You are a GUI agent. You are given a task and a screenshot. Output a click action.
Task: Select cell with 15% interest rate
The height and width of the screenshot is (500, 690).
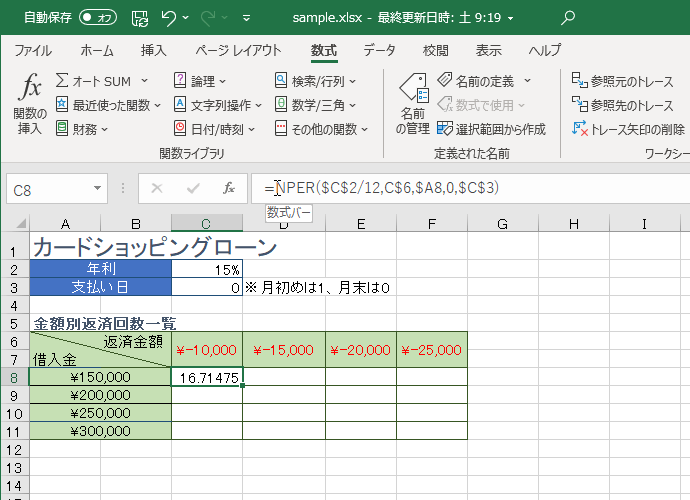pyautogui.click(x=207, y=269)
